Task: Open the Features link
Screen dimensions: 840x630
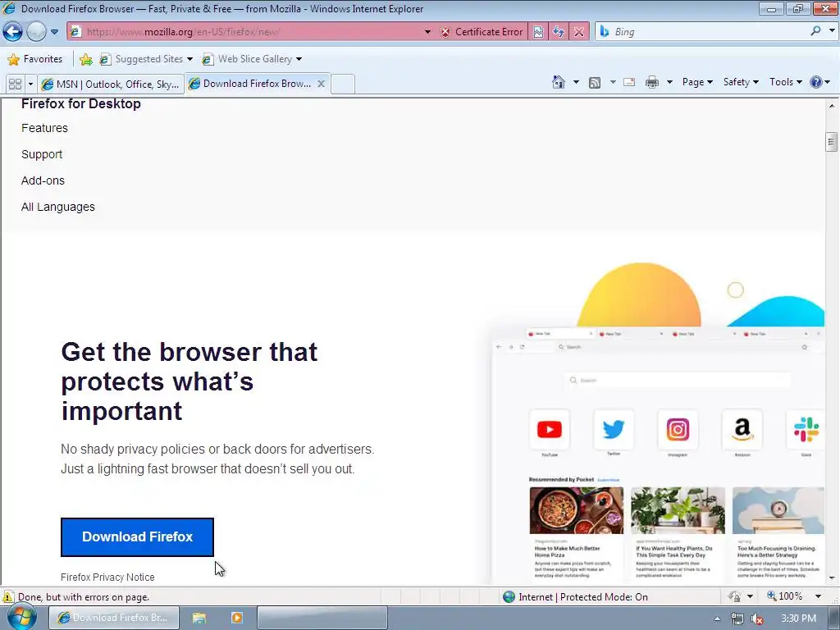Action: click(x=44, y=128)
